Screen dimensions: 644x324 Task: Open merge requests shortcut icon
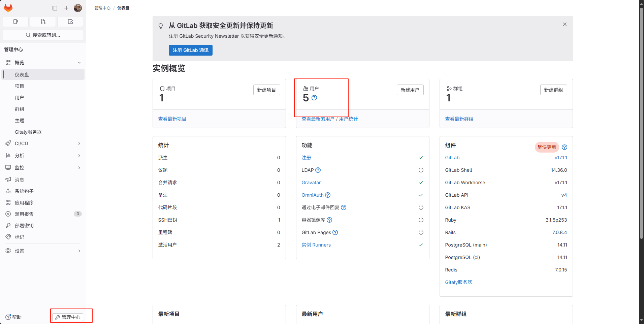click(43, 22)
